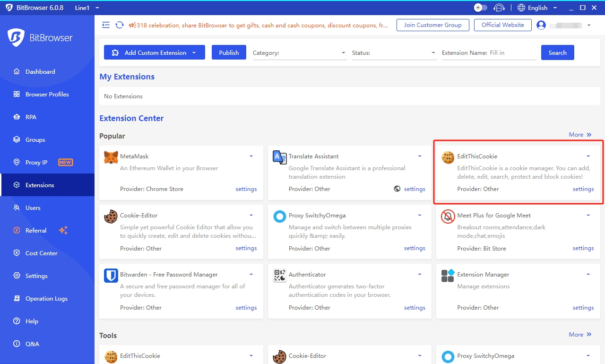
Task: Click the Popular Cookie-Editor cookie icon
Action: coord(111,217)
